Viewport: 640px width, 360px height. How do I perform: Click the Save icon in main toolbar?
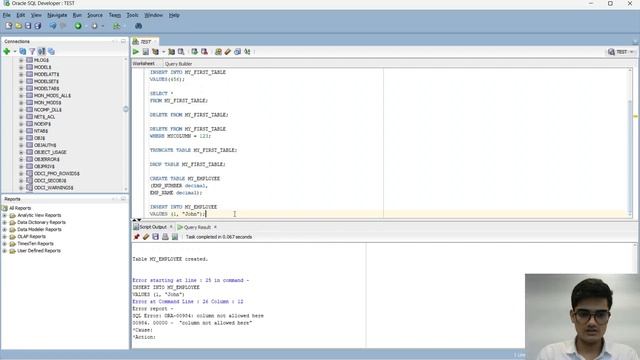pyautogui.click(x=28, y=26)
